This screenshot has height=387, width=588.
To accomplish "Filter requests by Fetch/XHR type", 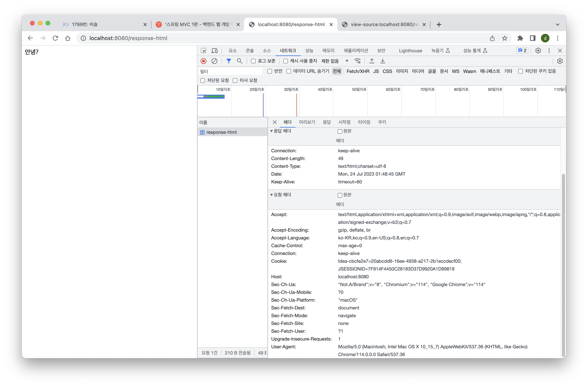I will click(x=358, y=71).
